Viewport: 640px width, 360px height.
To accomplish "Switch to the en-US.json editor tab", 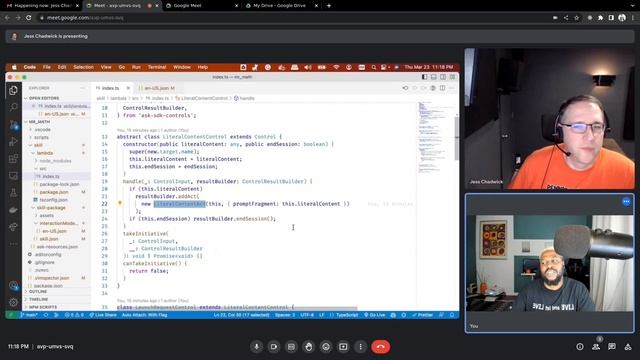I will 157,88.
